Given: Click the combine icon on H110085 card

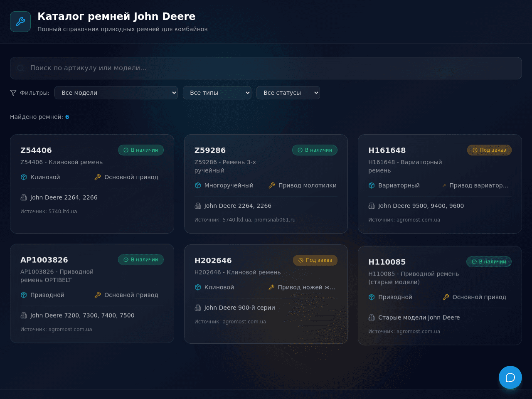Looking at the screenshot, I should tap(372, 318).
